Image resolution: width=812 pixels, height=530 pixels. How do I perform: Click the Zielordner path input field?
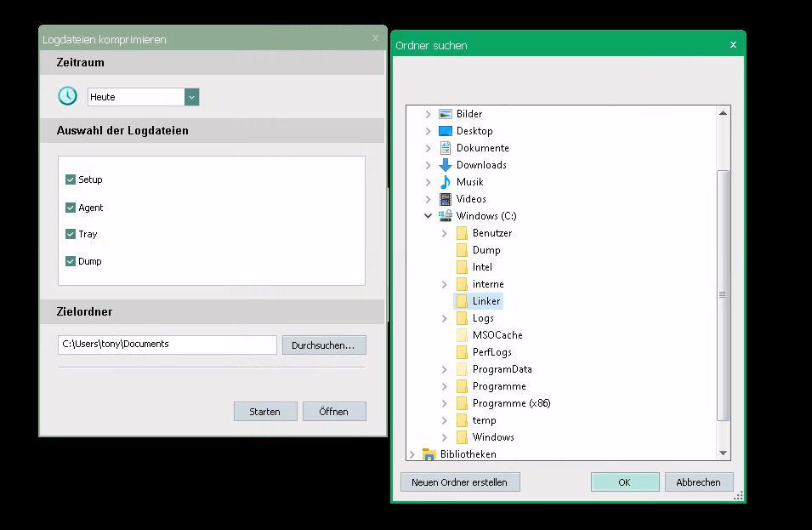[168, 345]
